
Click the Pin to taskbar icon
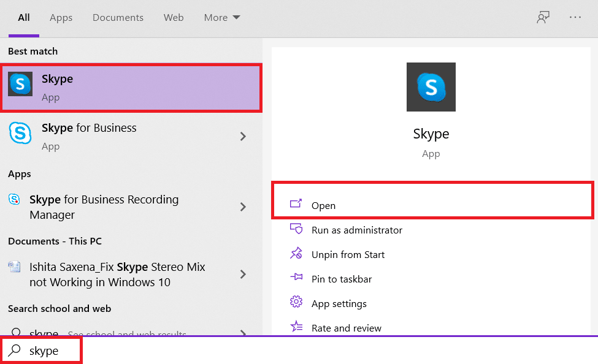pyautogui.click(x=296, y=278)
